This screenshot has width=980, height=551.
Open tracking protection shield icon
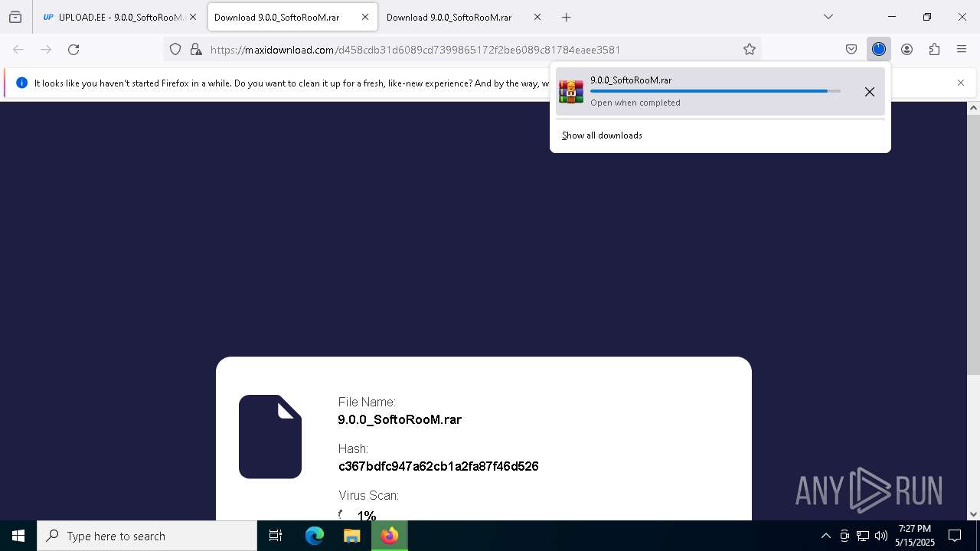175,49
